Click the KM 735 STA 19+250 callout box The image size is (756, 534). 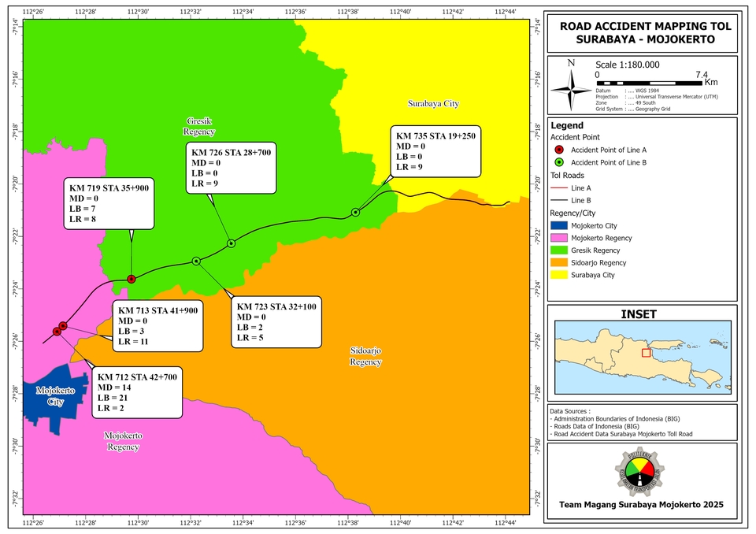pyautogui.click(x=435, y=151)
